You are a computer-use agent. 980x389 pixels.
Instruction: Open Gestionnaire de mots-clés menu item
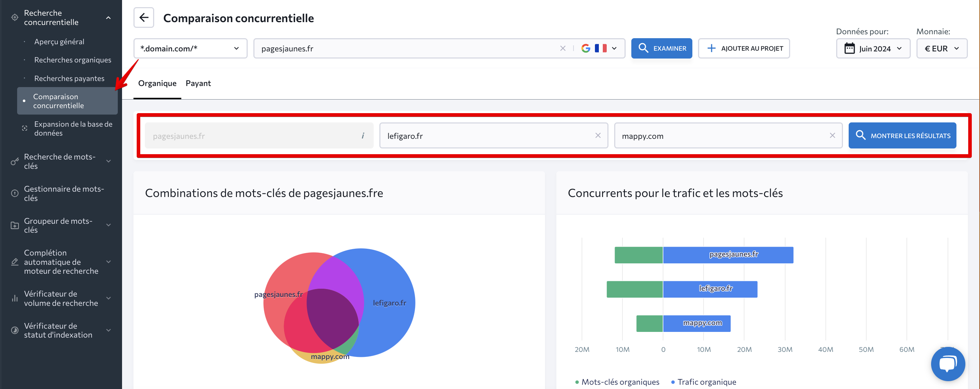[x=64, y=193]
